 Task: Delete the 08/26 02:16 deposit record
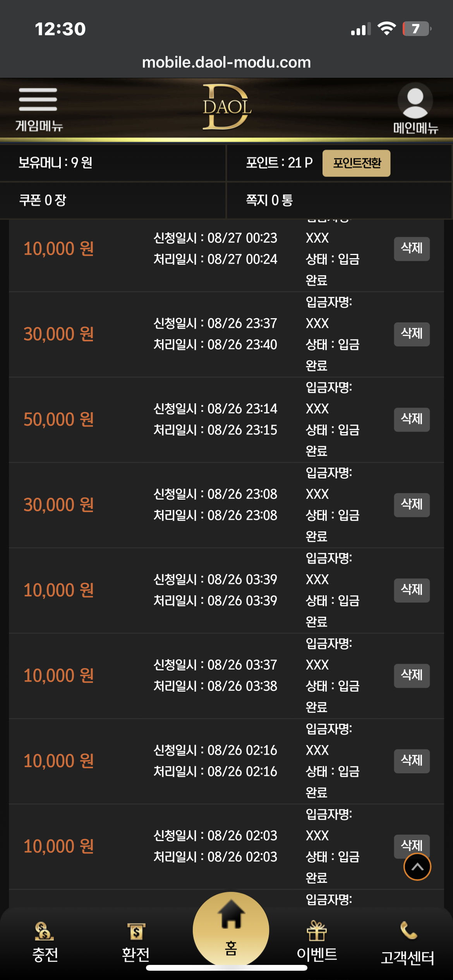click(412, 761)
